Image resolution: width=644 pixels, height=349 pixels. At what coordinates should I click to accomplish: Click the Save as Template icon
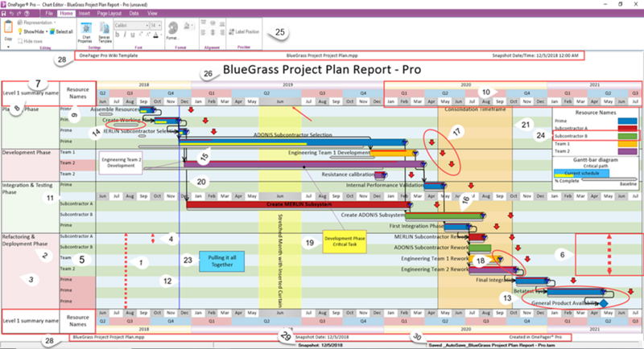pos(105,29)
